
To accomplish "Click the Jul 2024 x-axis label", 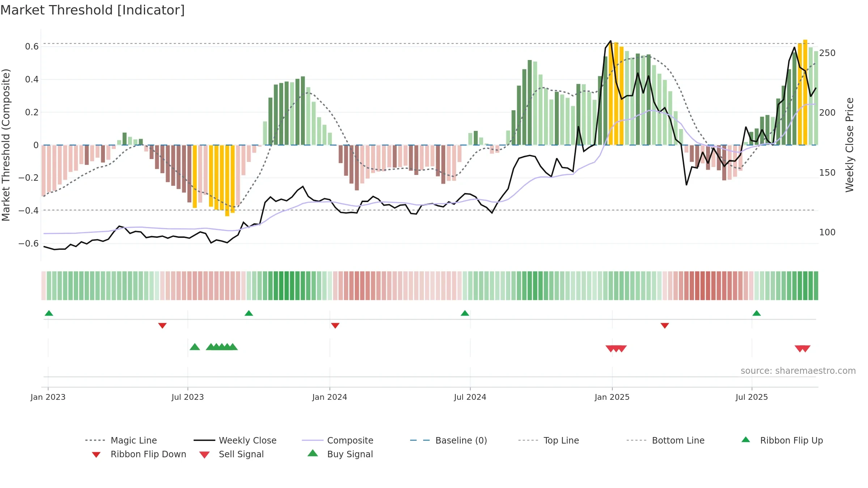I will 470,397.
